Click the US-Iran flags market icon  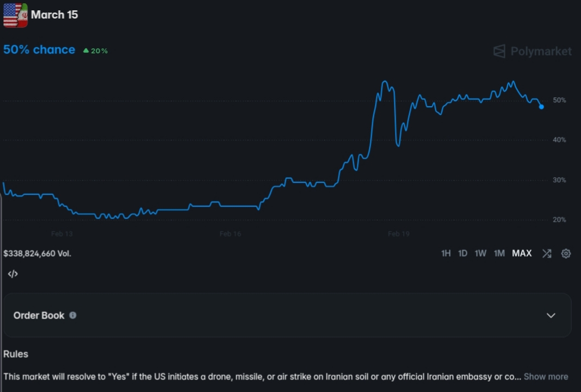point(15,15)
